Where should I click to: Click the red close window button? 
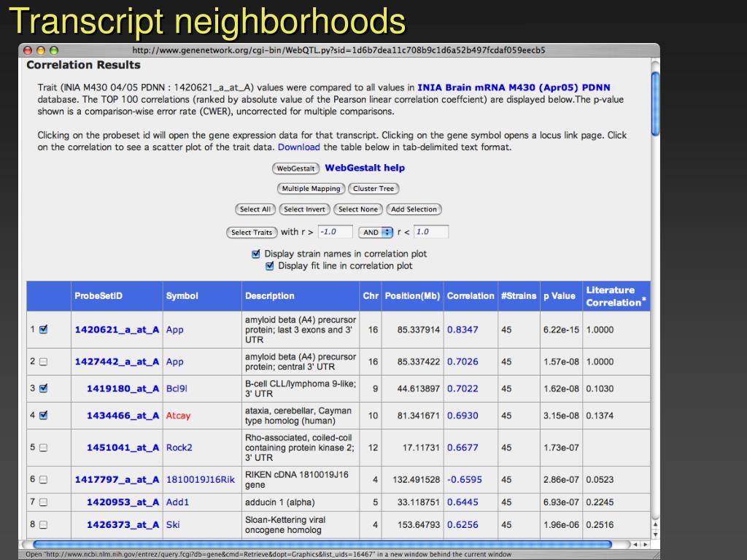[x=28, y=50]
